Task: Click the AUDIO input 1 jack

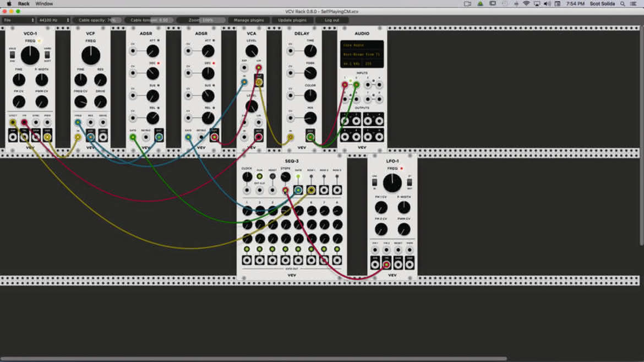Action: point(345,85)
